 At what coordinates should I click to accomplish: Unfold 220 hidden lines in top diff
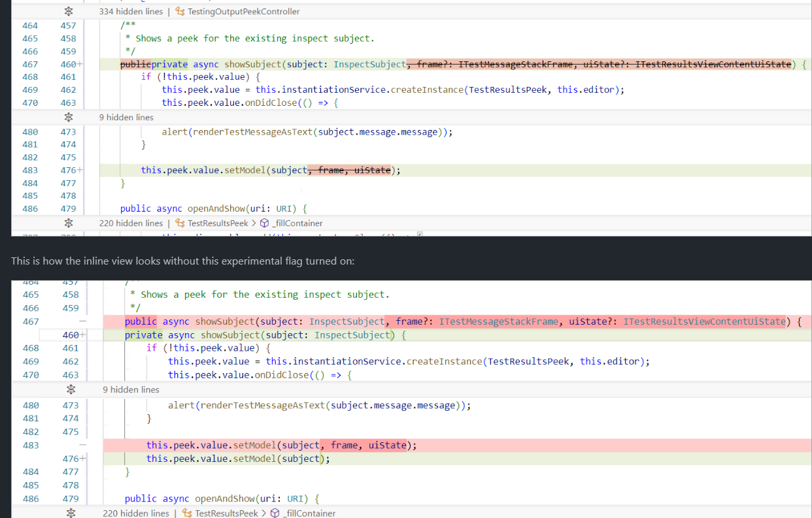[68, 223]
